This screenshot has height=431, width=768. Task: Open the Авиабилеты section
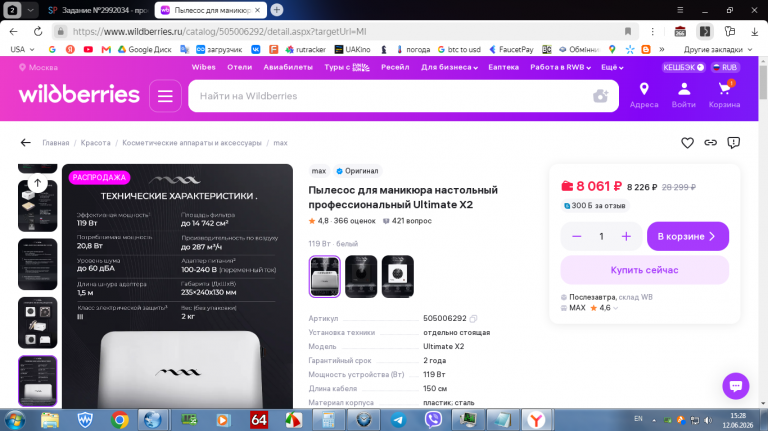tap(288, 68)
